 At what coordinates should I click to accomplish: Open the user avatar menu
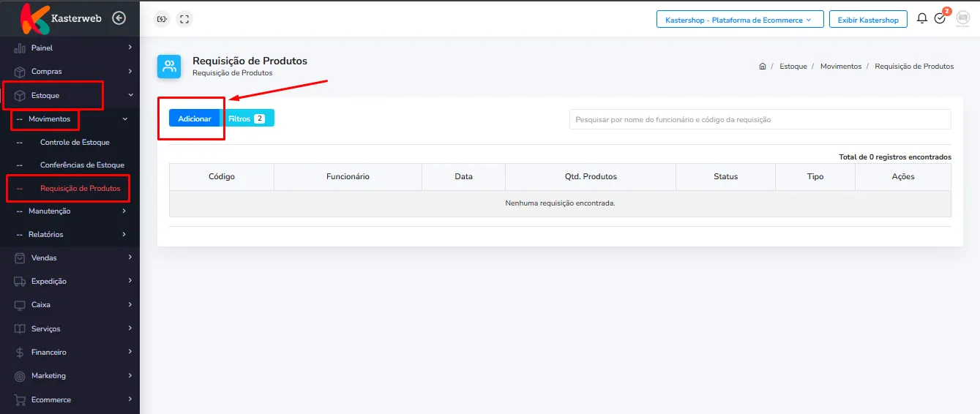963,19
